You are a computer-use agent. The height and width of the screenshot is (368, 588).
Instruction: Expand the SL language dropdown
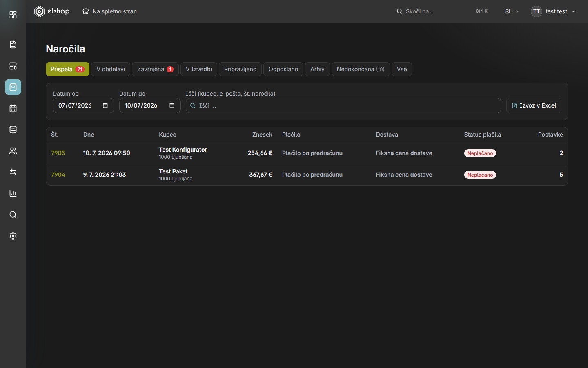pos(512,11)
